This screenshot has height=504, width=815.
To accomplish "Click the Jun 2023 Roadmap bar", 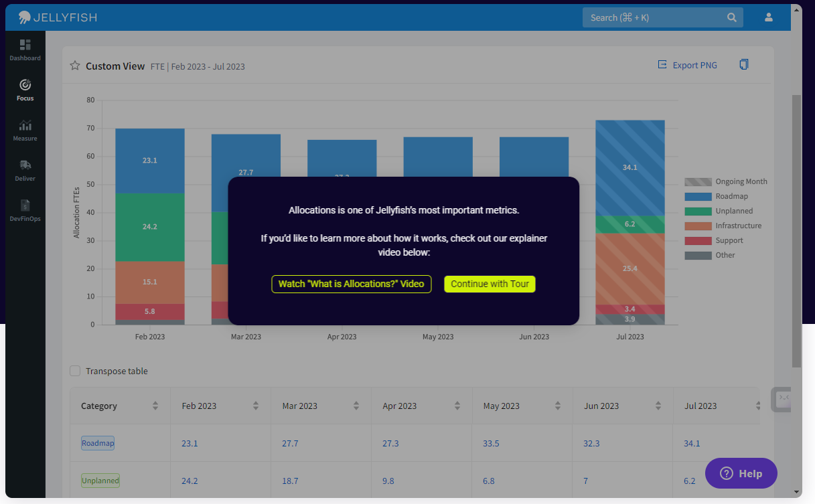I will tap(534, 157).
